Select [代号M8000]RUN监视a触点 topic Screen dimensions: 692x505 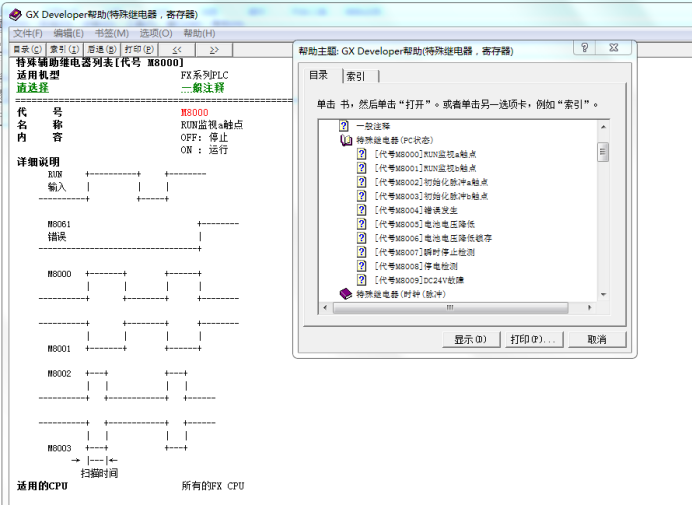(425, 154)
